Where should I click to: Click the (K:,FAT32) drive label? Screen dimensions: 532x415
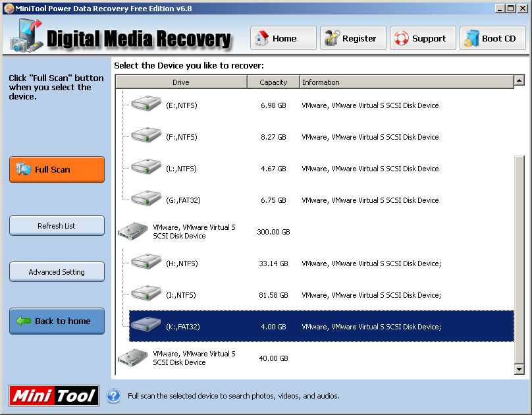click(183, 327)
